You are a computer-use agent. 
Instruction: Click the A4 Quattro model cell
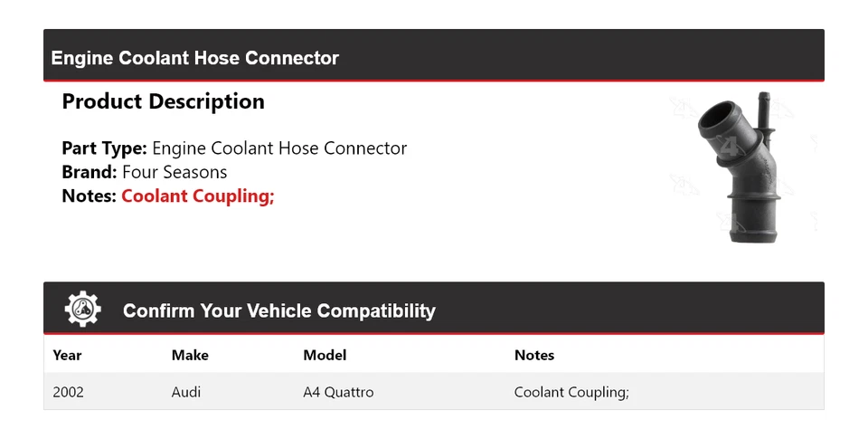click(338, 392)
